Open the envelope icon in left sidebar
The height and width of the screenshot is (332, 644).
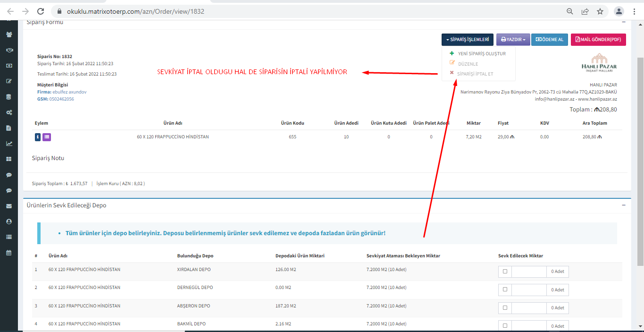8,206
